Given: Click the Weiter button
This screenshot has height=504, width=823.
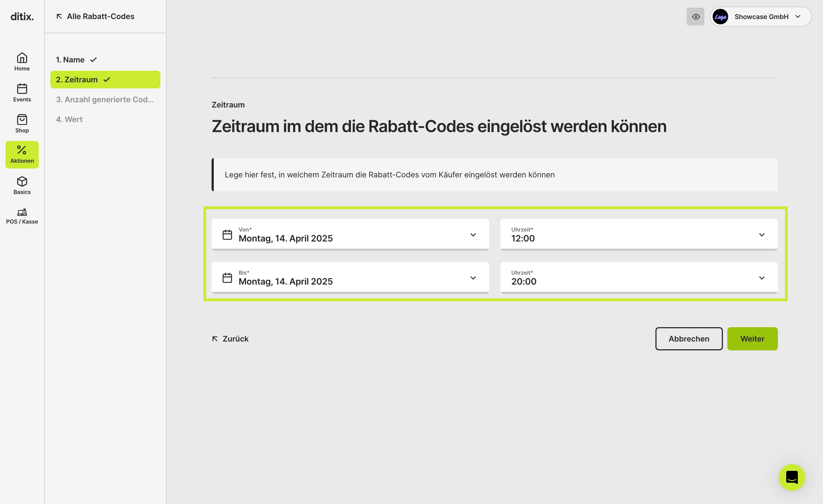Looking at the screenshot, I should [x=752, y=338].
